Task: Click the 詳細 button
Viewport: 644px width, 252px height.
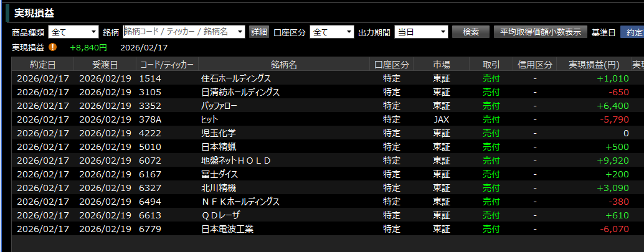Action: coord(258,32)
